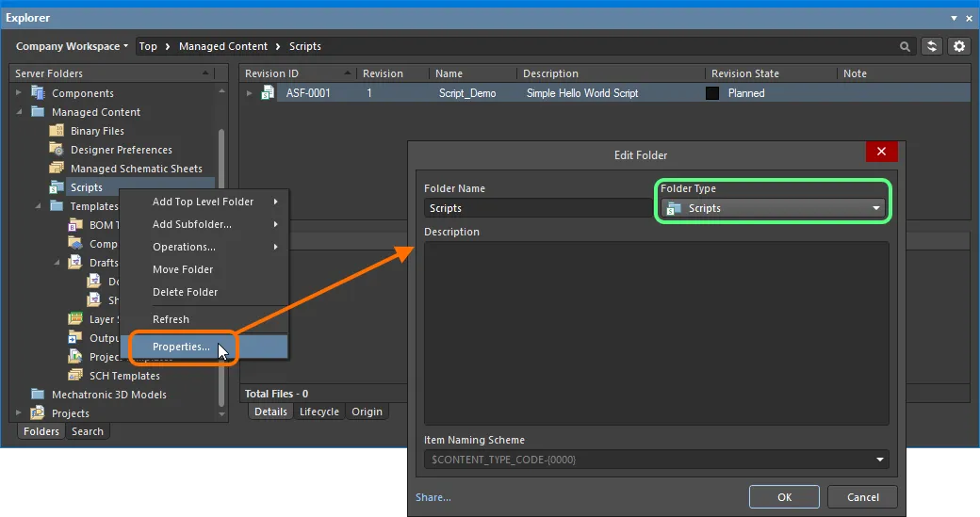Click the Description text area
The height and width of the screenshot is (517, 980).
point(656,333)
